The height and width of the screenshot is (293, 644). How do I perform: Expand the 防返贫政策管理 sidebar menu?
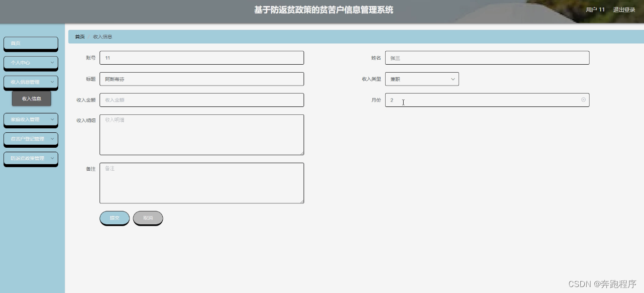[x=31, y=158]
